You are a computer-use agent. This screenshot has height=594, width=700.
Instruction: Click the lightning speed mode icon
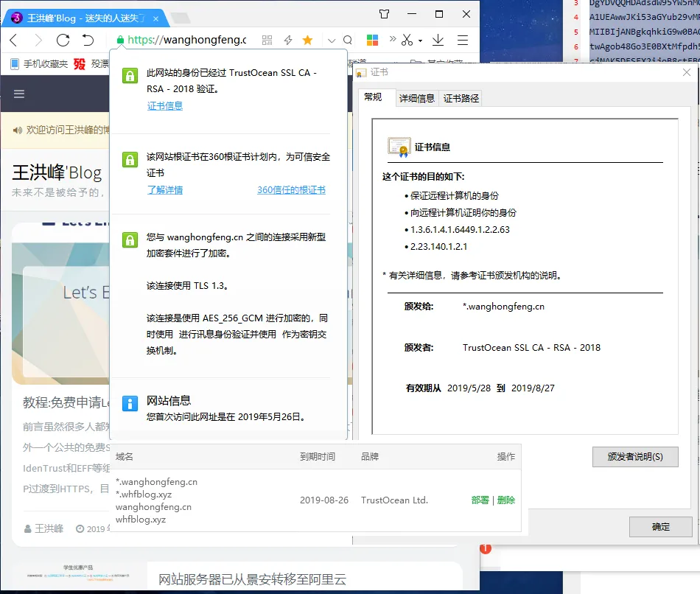click(x=288, y=41)
